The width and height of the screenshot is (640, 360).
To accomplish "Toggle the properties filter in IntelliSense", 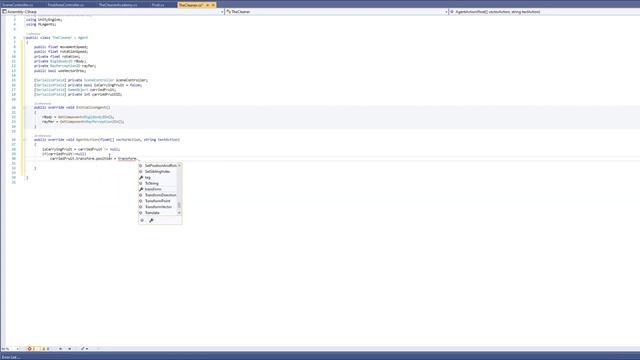I will pos(151,220).
